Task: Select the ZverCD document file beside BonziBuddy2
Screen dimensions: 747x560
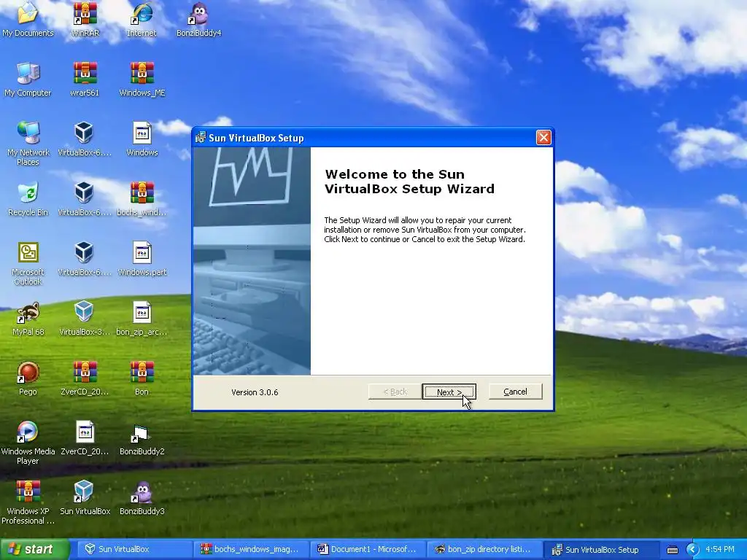Action: (x=85, y=438)
